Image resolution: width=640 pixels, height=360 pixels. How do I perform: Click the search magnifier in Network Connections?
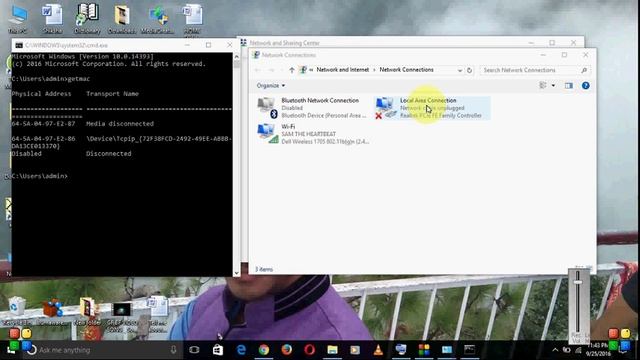[584, 70]
